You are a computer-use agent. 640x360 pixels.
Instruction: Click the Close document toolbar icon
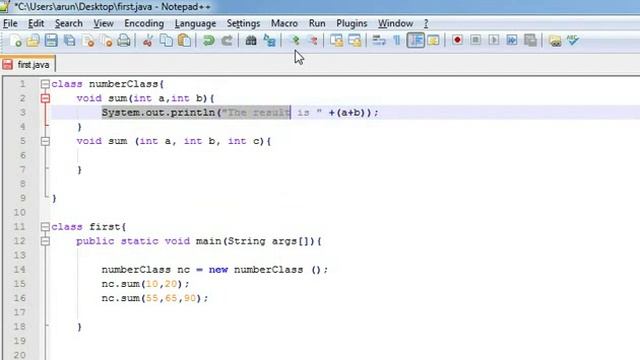tap(89, 40)
